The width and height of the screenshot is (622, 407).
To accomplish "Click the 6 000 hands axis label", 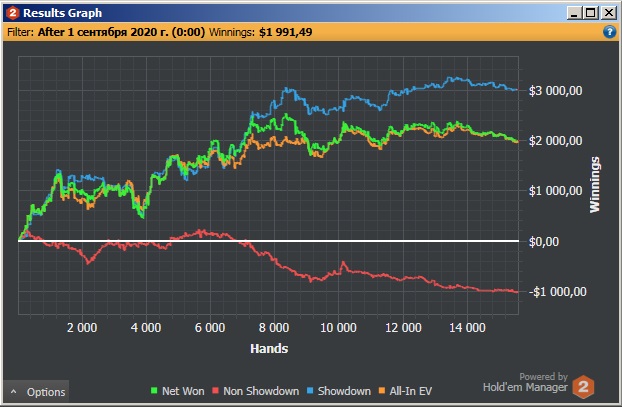I will 210,328.
